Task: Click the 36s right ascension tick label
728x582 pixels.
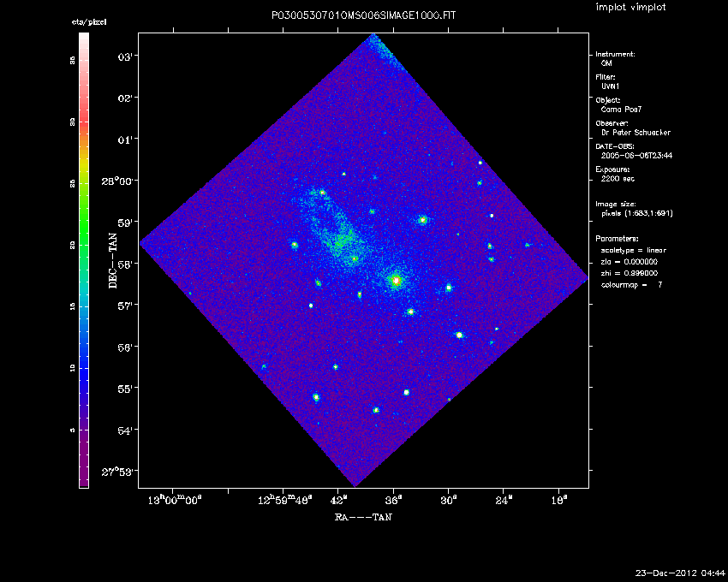Action: click(x=394, y=501)
